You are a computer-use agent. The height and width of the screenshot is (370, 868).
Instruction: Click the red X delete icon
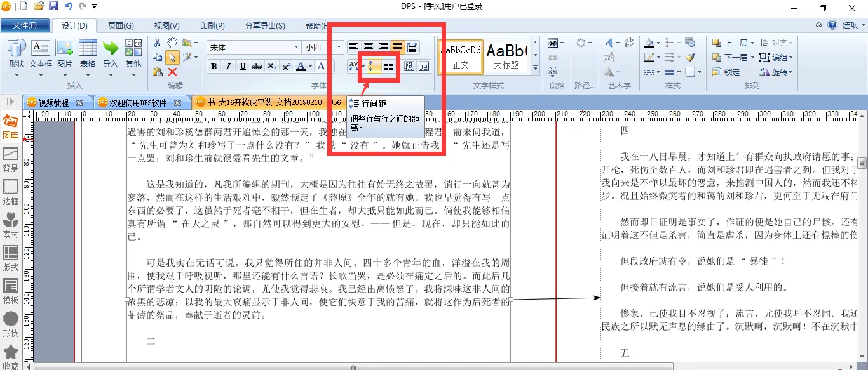coord(172,72)
